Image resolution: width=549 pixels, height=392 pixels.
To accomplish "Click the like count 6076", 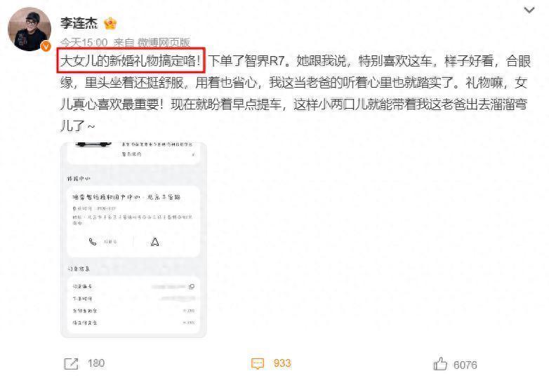I will 465,365.
